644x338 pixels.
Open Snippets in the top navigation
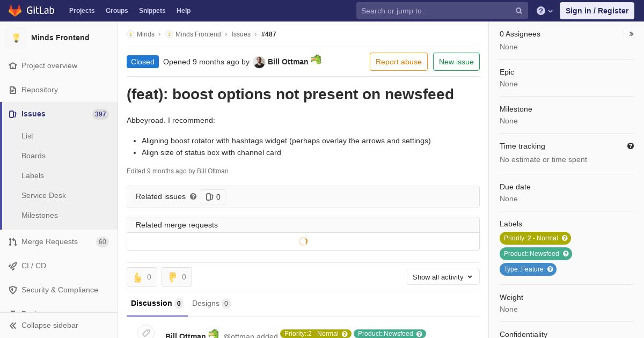[x=152, y=11]
